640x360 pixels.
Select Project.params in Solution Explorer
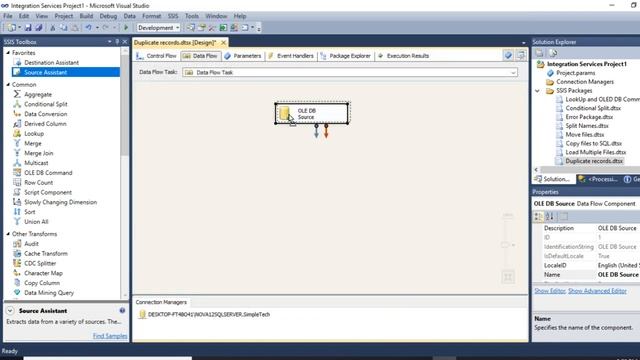(576, 73)
